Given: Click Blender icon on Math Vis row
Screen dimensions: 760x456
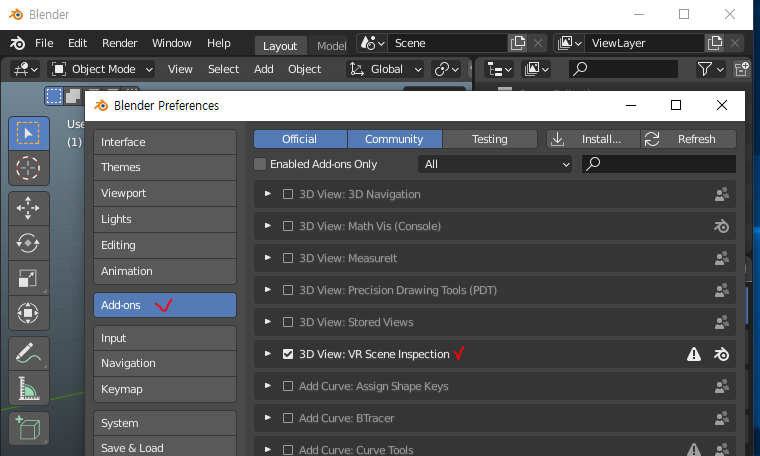Looking at the screenshot, I should point(721,226).
